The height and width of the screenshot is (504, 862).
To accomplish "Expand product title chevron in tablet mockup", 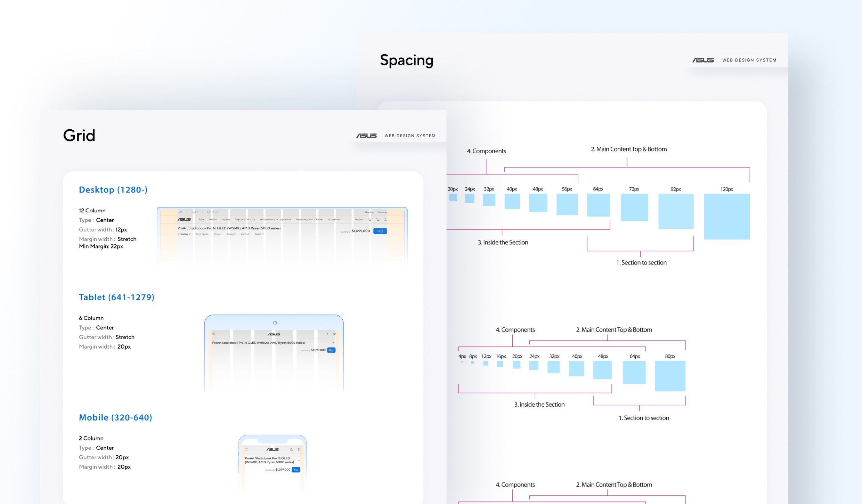I will [x=334, y=343].
